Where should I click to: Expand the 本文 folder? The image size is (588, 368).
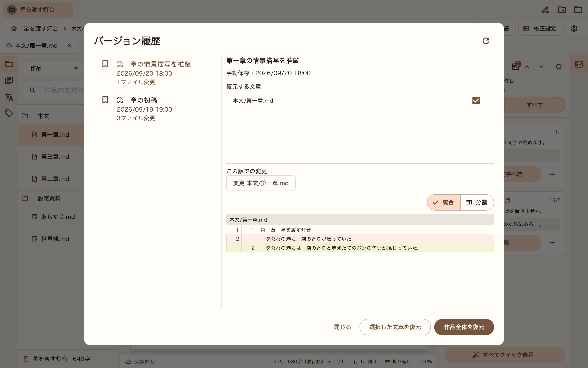coord(51,116)
